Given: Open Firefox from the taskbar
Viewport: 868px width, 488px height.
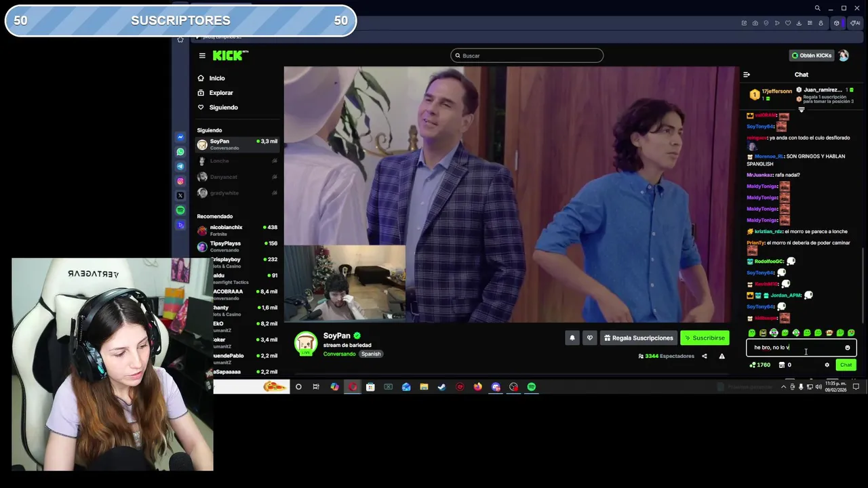Looking at the screenshot, I should 477,387.
